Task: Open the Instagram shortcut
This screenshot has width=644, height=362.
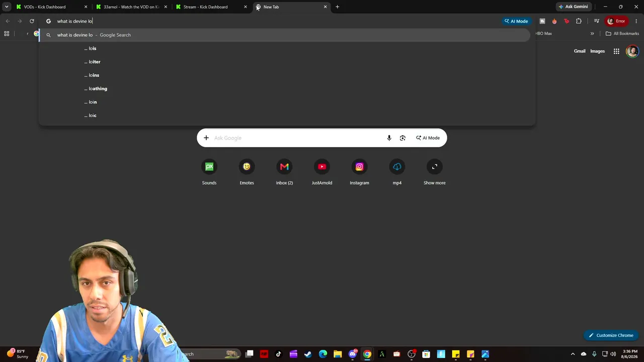Action: [x=359, y=172]
